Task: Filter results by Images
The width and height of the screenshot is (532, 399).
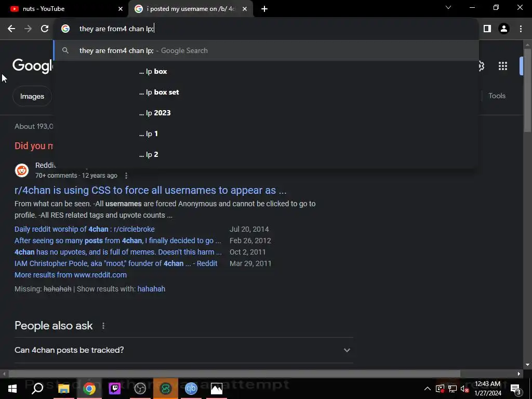Action: (x=32, y=96)
